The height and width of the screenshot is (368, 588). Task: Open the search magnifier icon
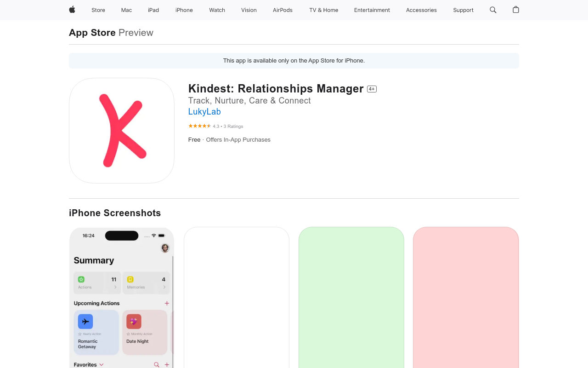pyautogui.click(x=493, y=10)
